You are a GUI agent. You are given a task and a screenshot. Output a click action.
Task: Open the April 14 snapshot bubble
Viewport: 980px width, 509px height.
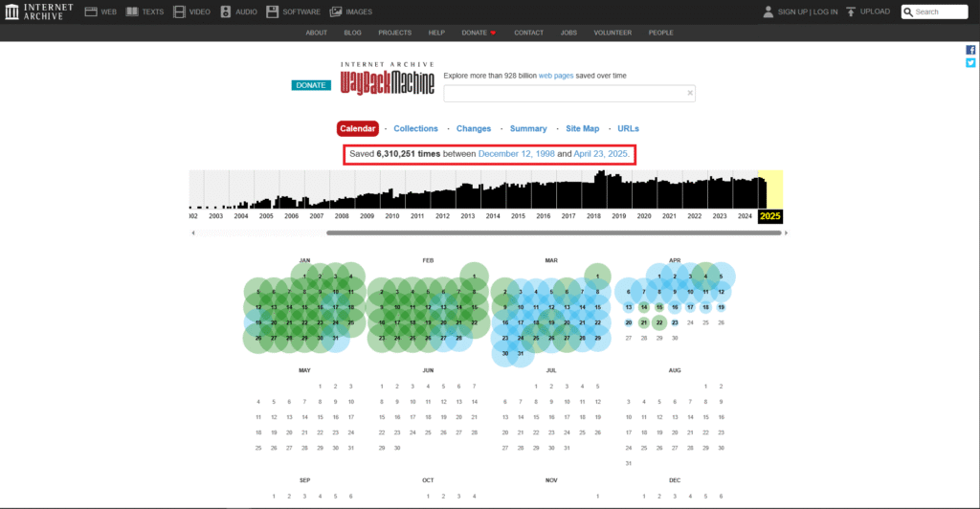click(x=644, y=307)
